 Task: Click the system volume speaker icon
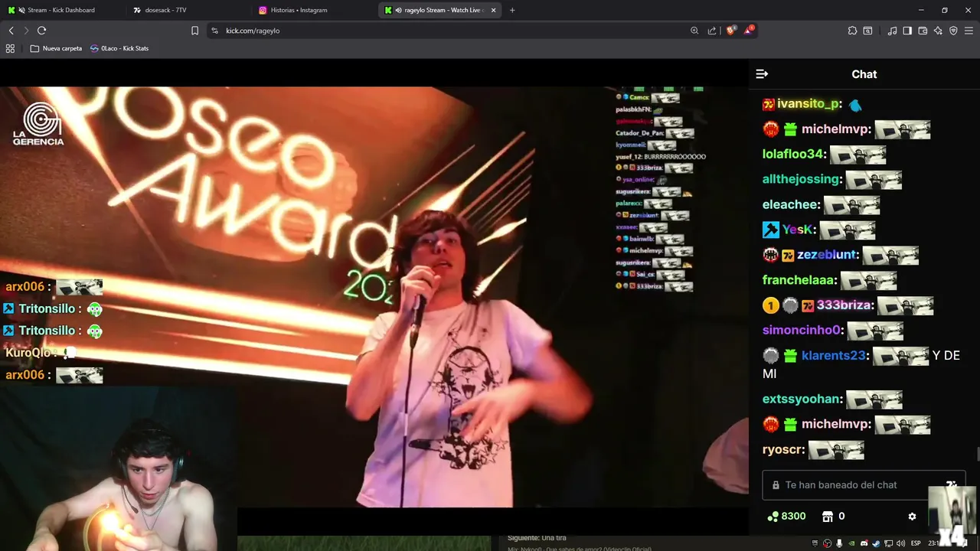(900, 543)
